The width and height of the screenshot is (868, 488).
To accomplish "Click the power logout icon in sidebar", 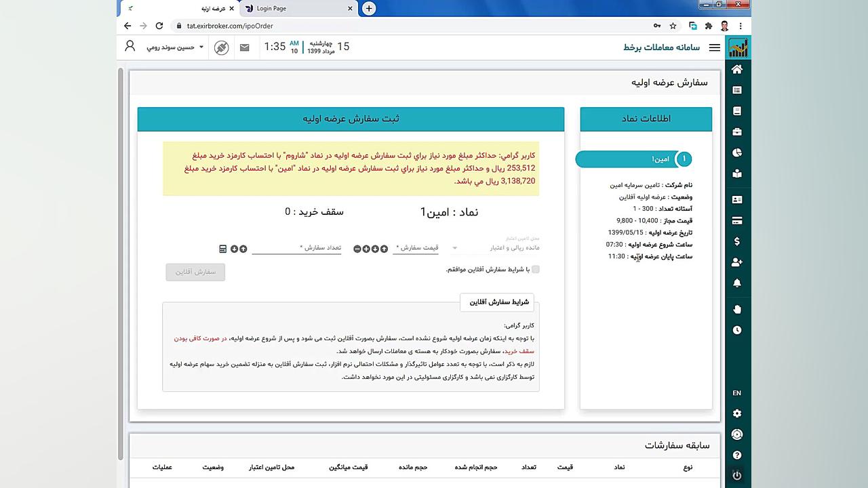I will [x=737, y=475].
